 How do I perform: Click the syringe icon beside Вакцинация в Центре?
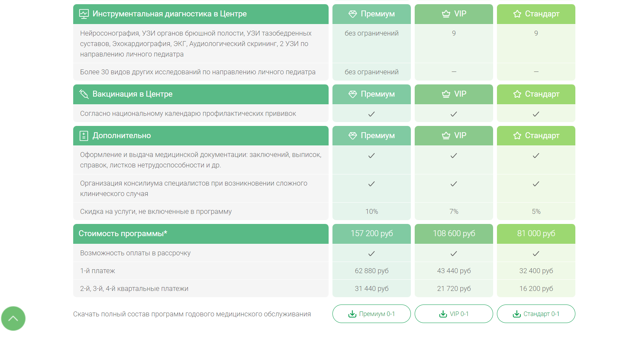pyautogui.click(x=84, y=94)
